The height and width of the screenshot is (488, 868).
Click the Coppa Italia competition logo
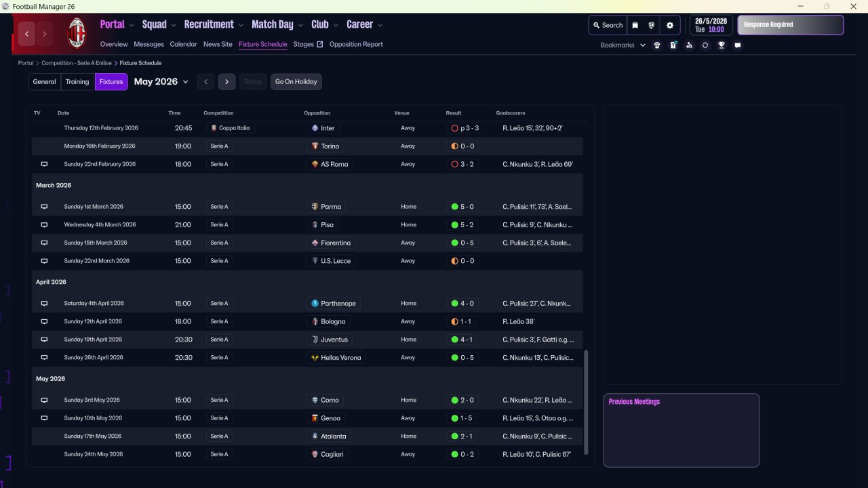click(214, 128)
